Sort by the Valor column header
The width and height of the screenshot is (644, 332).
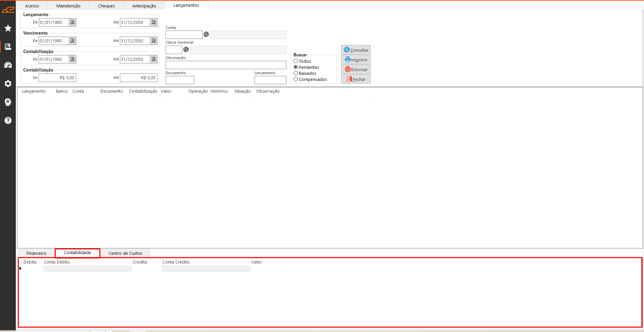coord(166,91)
